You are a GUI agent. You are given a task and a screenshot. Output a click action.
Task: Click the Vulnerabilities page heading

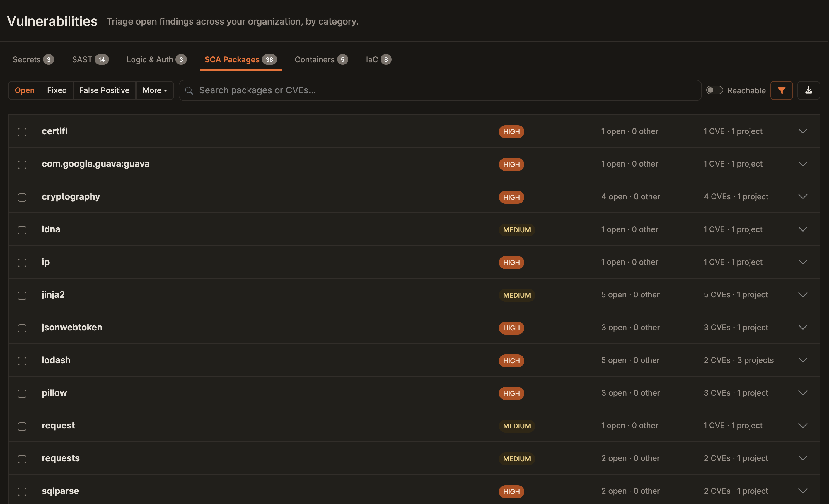pos(52,21)
